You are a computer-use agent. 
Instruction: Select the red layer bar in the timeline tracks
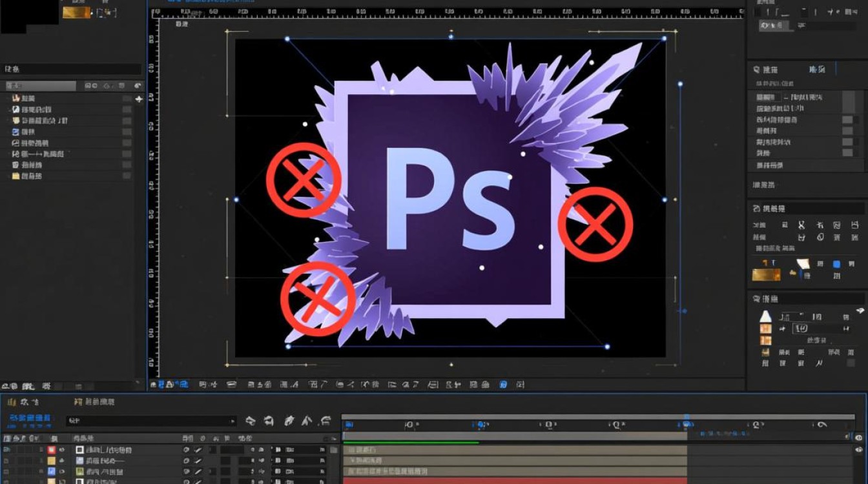pos(515,481)
